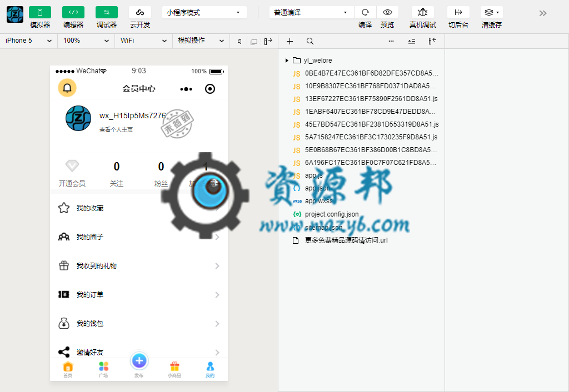Toggle the editor panel button

tap(73, 12)
